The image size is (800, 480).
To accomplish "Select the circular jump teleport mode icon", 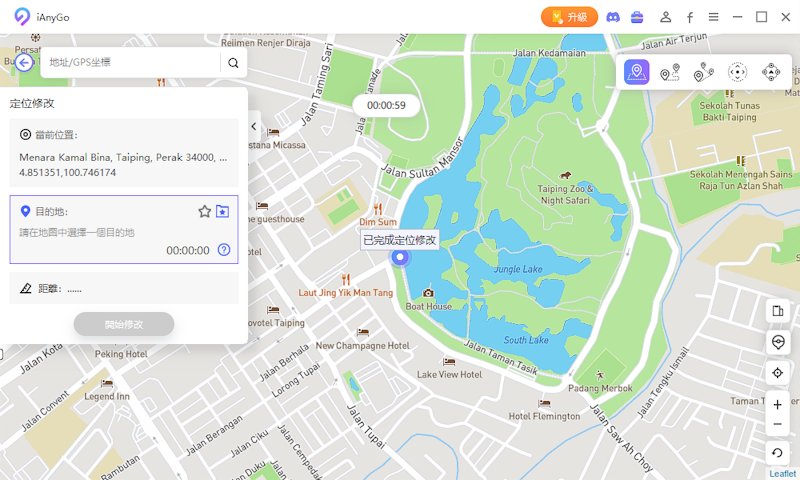I will [x=737, y=72].
